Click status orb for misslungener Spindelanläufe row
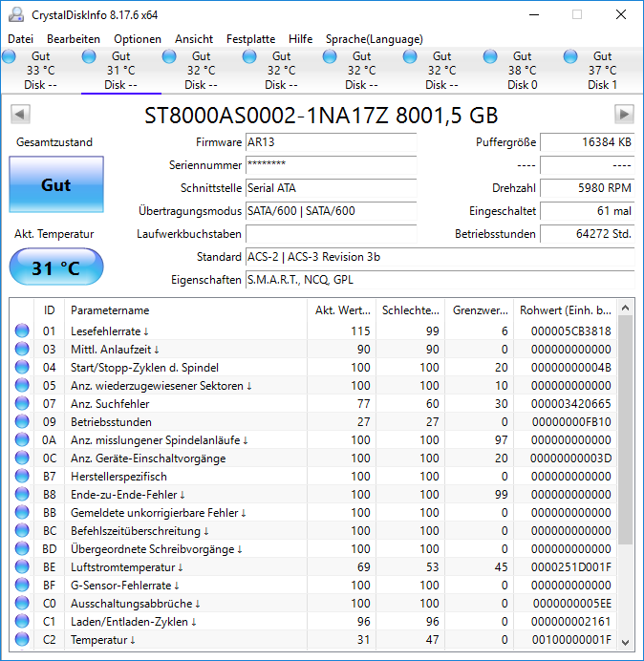The image size is (644, 661). pos(22,439)
